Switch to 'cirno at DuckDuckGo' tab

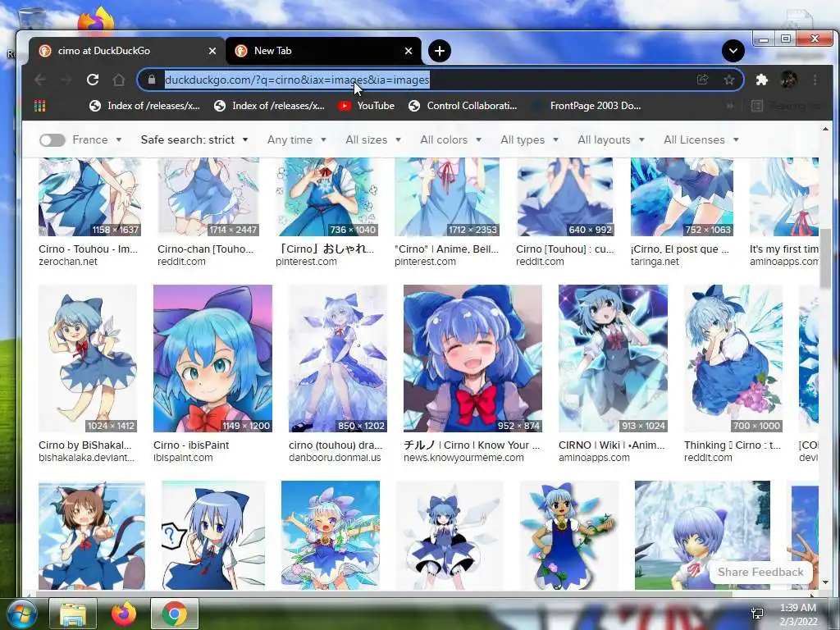(x=127, y=51)
